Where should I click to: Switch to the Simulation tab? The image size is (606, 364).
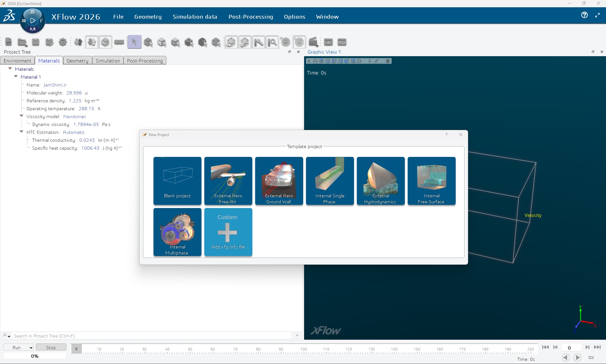108,61
